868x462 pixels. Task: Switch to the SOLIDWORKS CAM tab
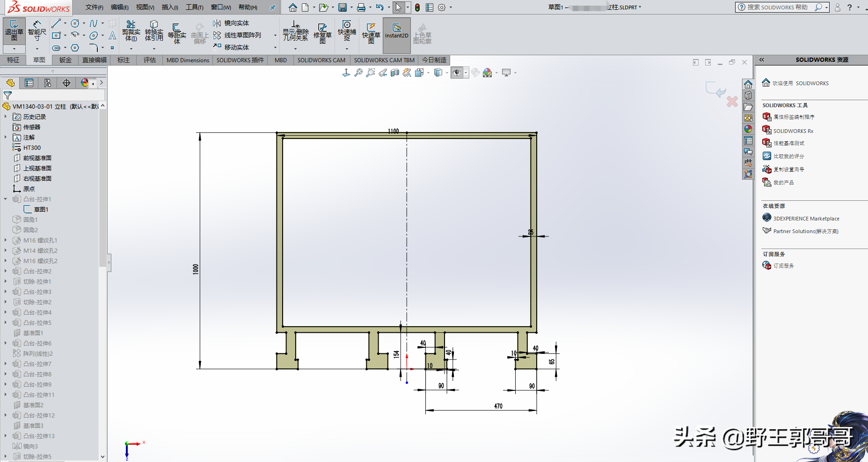coord(321,60)
